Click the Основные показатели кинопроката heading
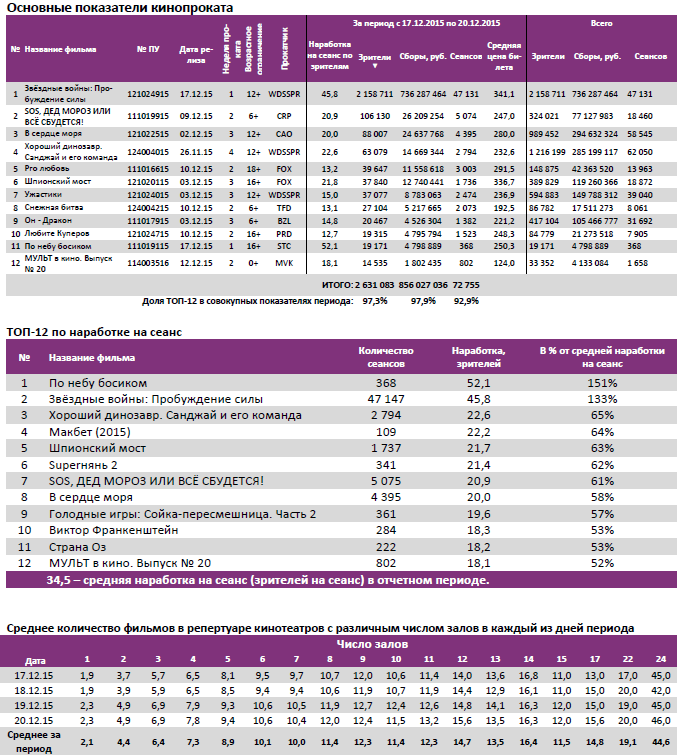677x755 pixels. pyautogui.click(x=120, y=7)
